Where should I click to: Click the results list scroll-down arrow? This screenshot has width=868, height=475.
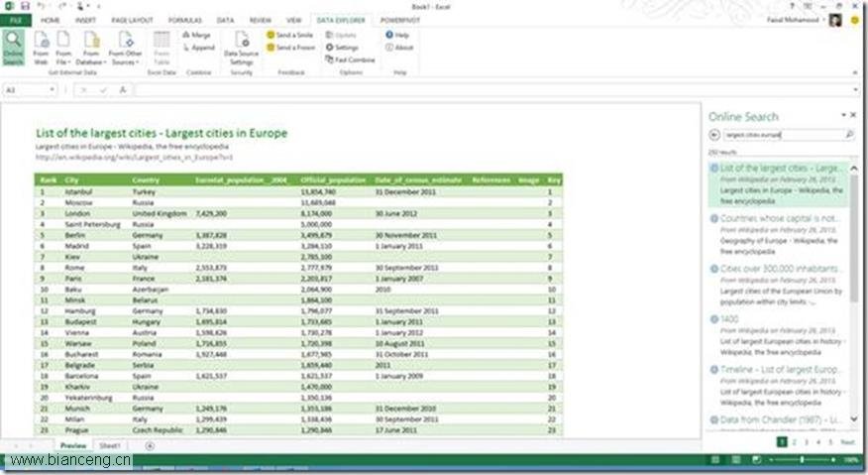(x=853, y=419)
